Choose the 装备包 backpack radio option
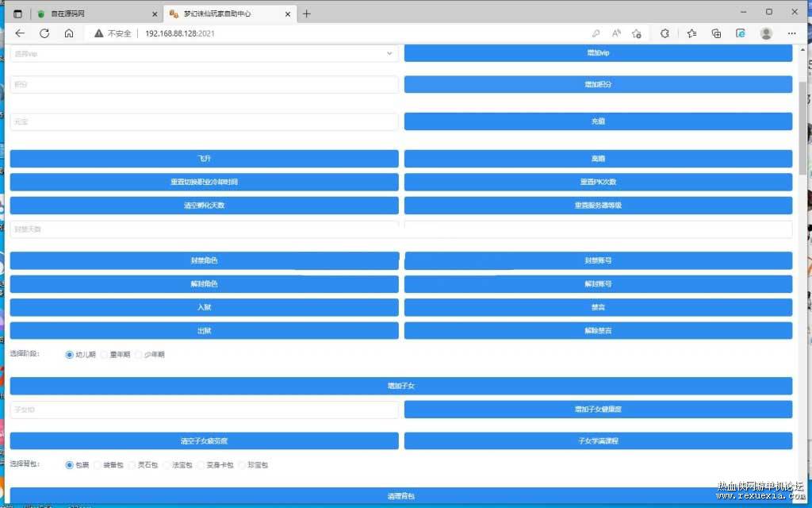This screenshot has width=812, height=508. click(98, 465)
